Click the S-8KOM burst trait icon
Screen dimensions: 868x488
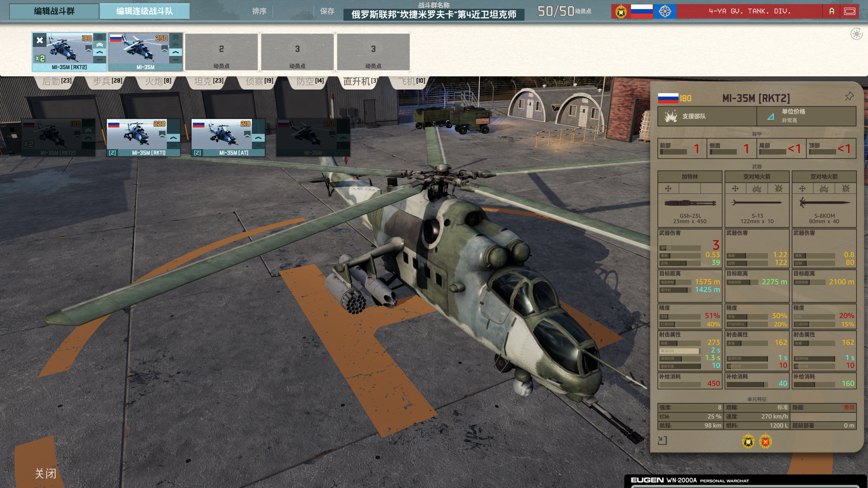[846, 189]
